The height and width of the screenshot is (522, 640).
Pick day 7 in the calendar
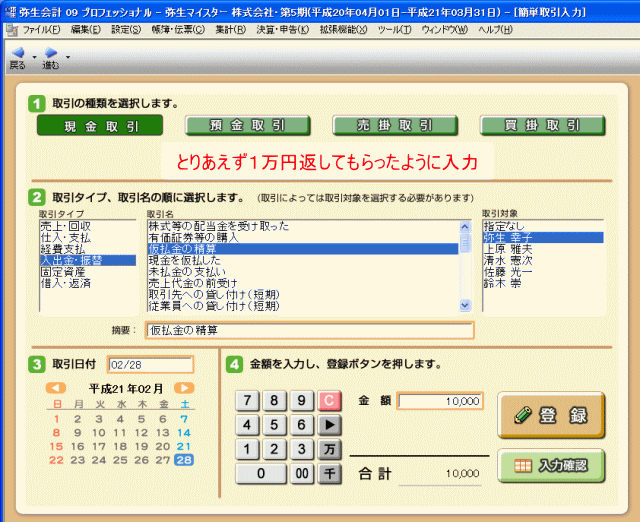coord(184,419)
